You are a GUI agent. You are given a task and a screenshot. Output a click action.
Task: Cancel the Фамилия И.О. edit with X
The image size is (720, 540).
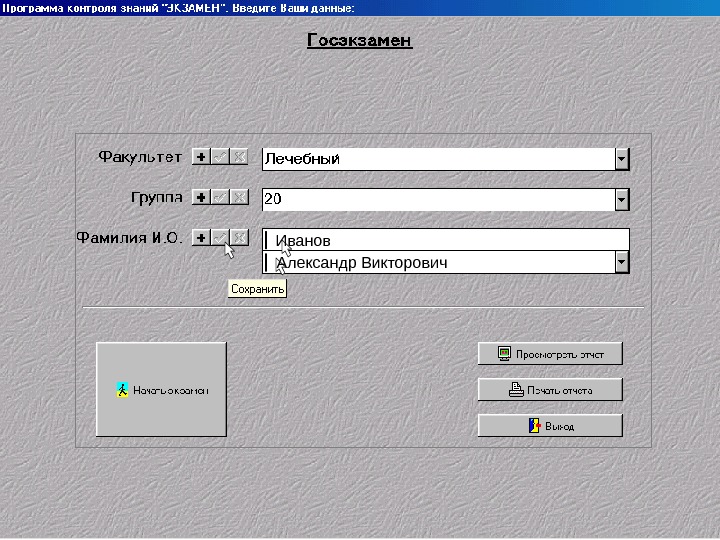(239, 238)
